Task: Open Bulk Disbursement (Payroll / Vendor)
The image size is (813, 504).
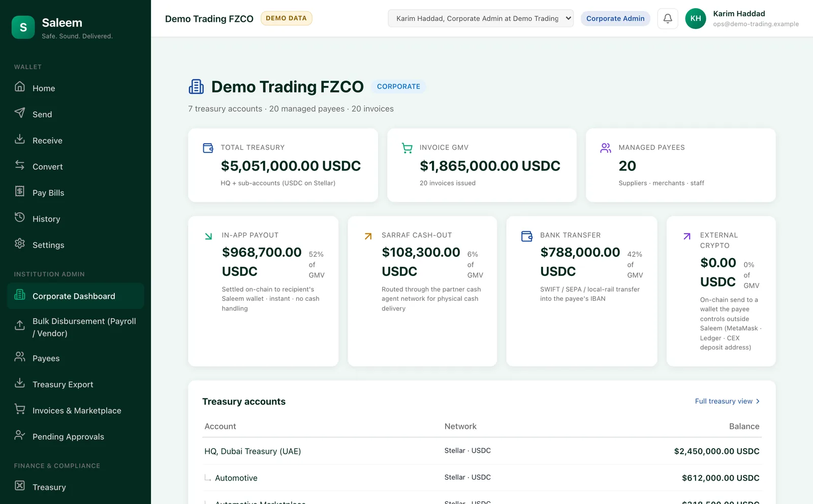Action: click(76, 327)
